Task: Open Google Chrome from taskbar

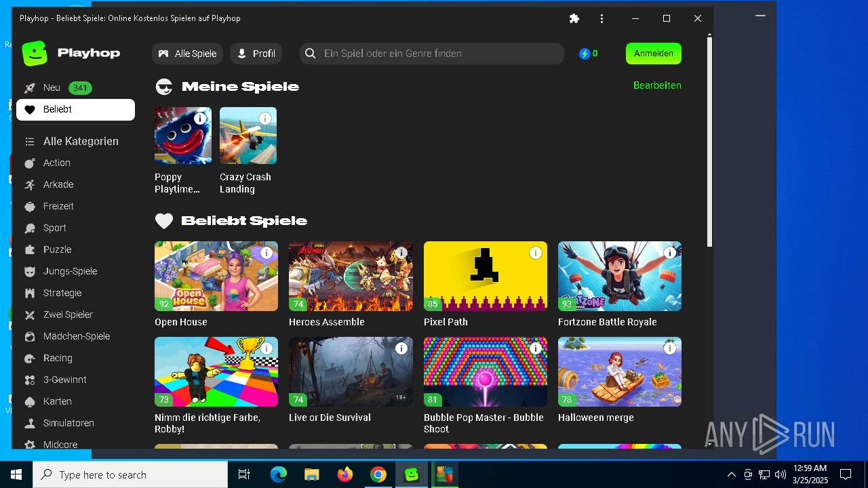Action: [x=378, y=474]
